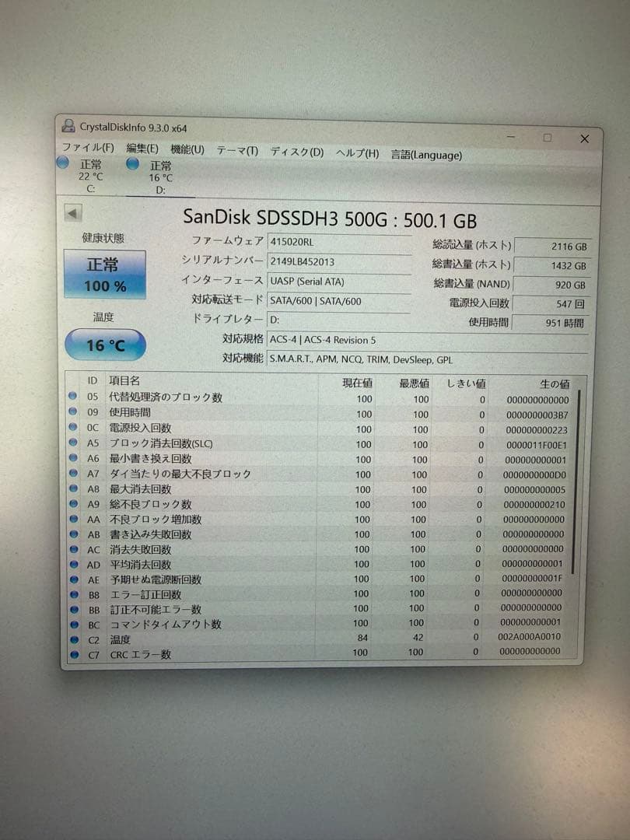The height and width of the screenshot is (840, 630).
Task: Click the SanDisk SDSSDH3 500G model title
Action: pos(330,219)
